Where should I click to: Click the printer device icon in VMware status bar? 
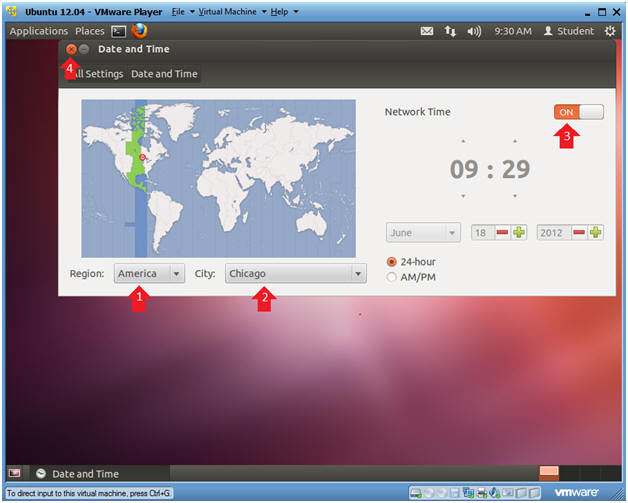(x=482, y=493)
